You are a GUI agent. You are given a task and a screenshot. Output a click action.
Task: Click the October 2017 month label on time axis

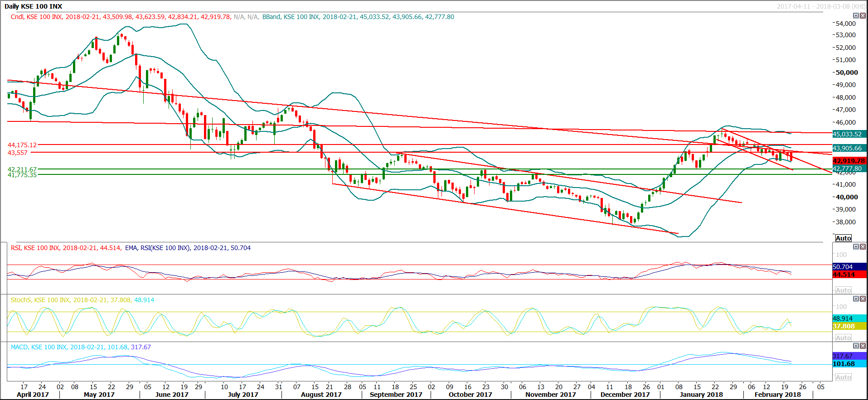click(x=470, y=395)
